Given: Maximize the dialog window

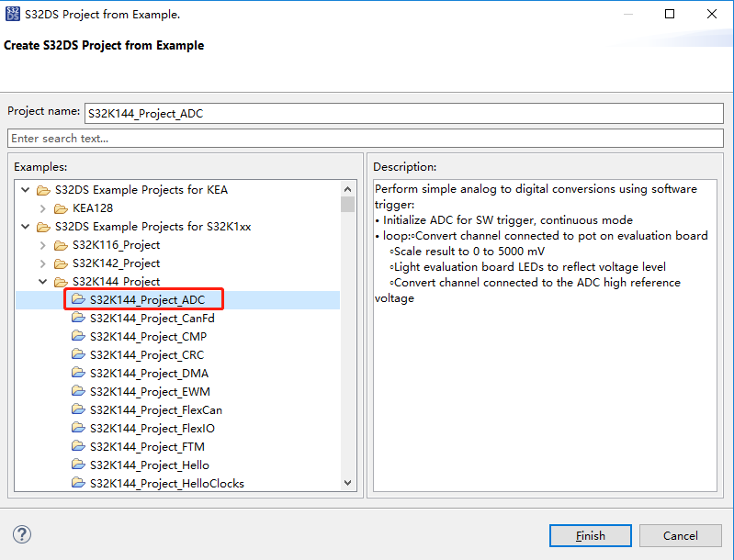Looking at the screenshot, I should 670,14.
